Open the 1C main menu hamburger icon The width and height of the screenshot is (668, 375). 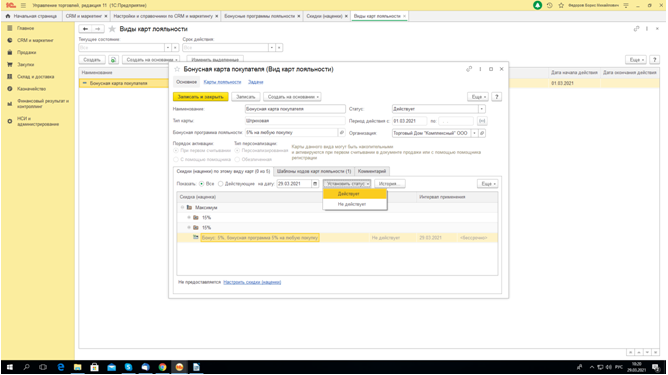coord(23,6)
